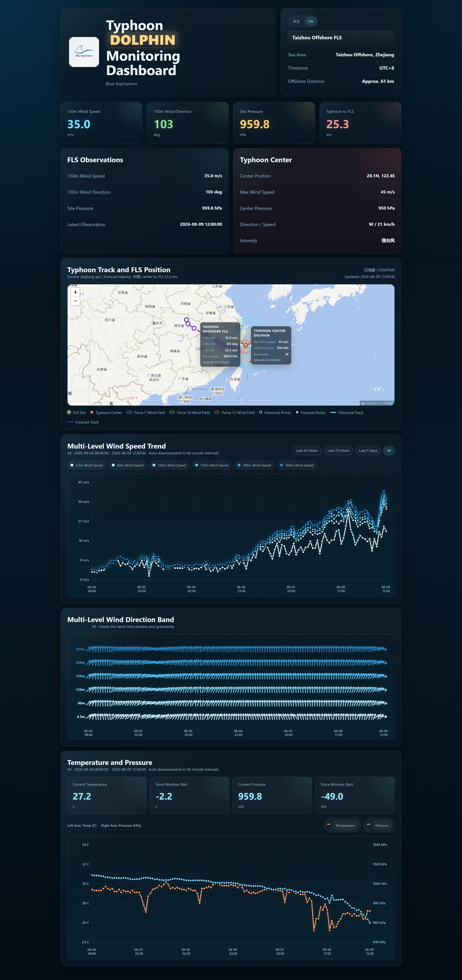
Task: Click Multi-Level Wind Speed Trend heading
Action: point(116,446)
